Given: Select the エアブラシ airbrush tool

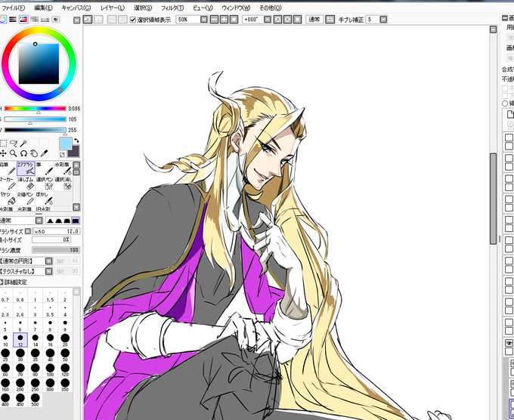Looking at the screenshot, I should [x=26, y=168].
